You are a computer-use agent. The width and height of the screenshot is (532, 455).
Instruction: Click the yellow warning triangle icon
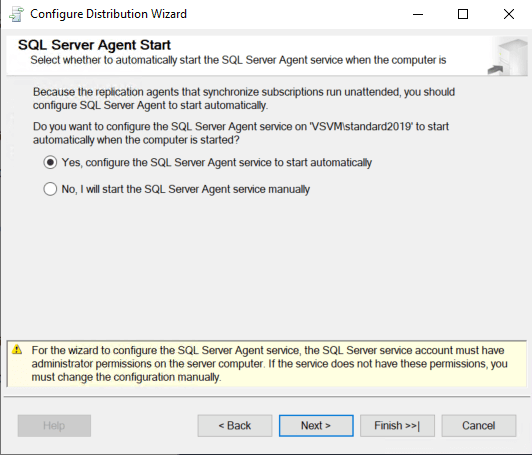click(17, 349)
